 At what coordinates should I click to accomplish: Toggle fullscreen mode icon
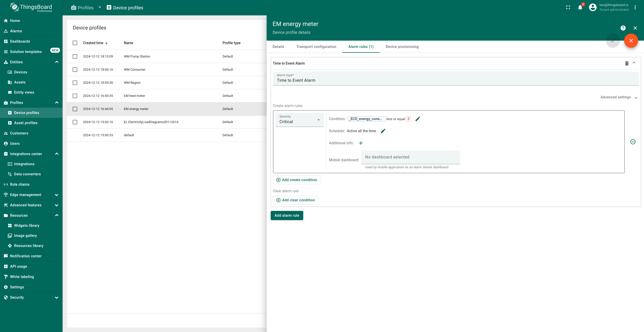point(568,8)
